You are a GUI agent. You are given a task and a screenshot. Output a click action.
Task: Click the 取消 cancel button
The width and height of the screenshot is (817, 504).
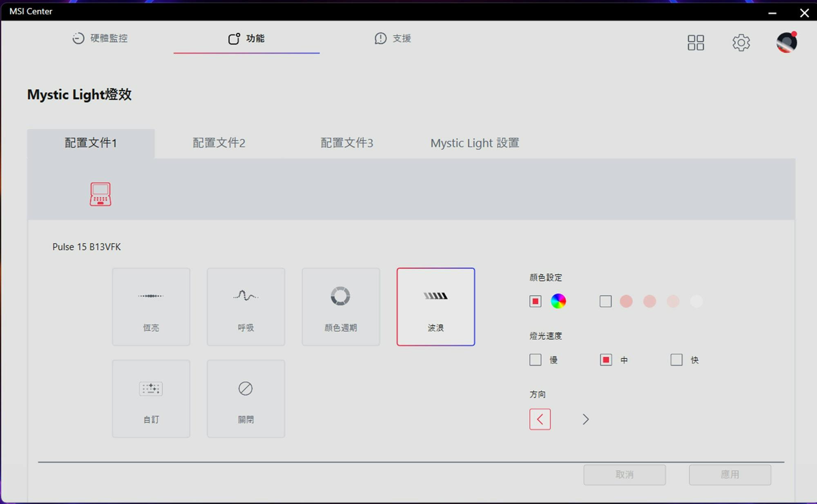coord(625,475)
